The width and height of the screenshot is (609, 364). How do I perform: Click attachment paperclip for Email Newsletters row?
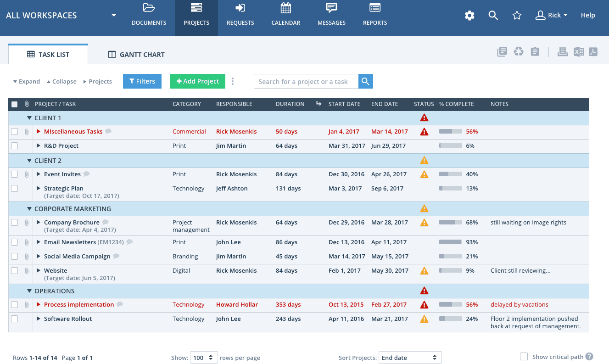[x=27, y=242]
